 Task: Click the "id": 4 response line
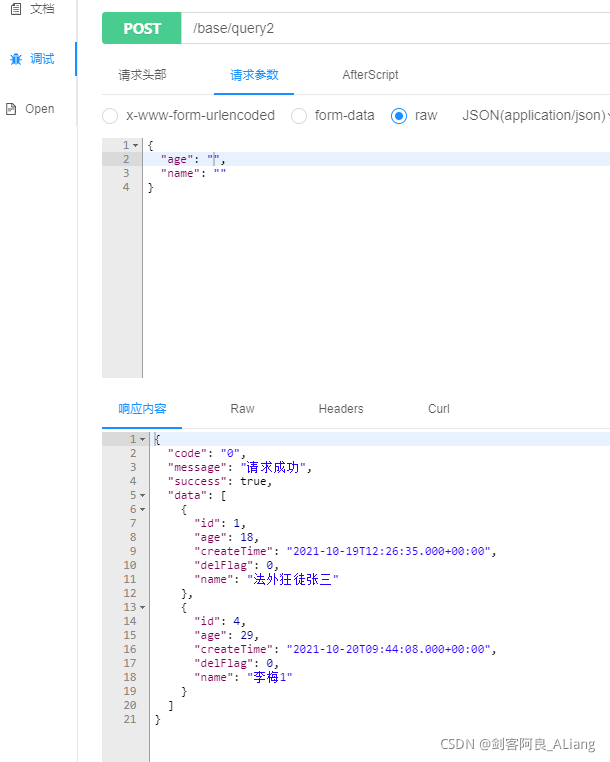pos(220,621)
